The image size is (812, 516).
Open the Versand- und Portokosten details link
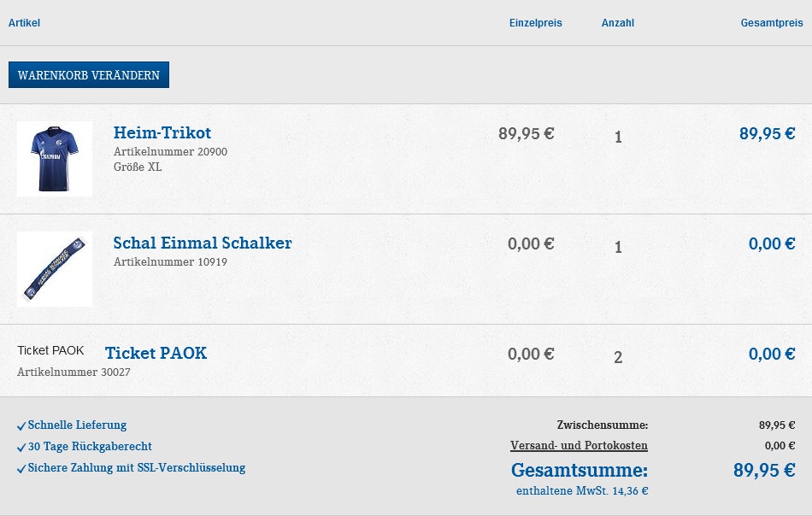(x=579, y=445)
